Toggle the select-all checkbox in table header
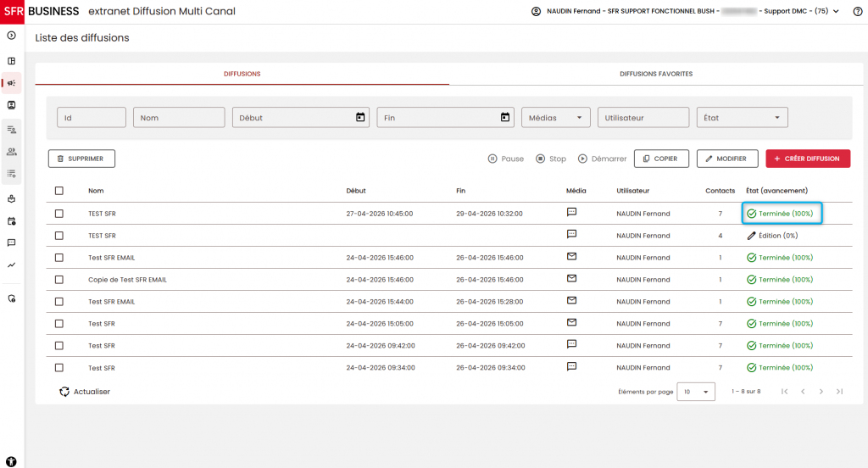Image resolution: width=868 pixels, height=468 pixels. click(x=59, y=191)
